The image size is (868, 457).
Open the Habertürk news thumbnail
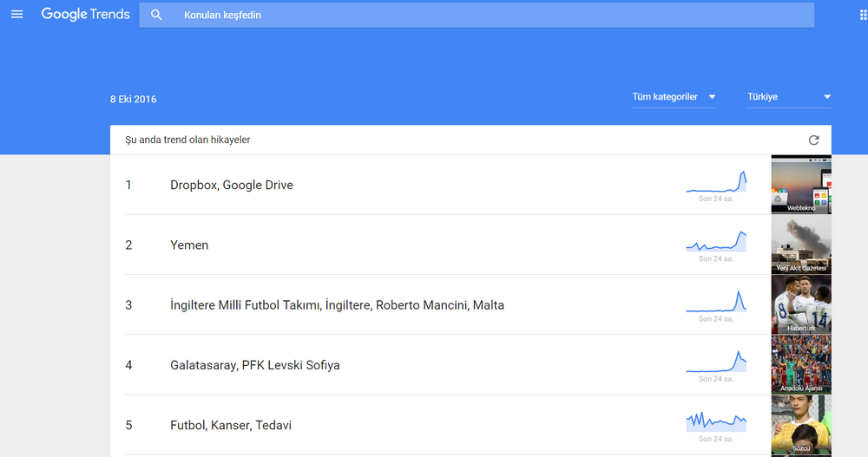pos(801,304)
